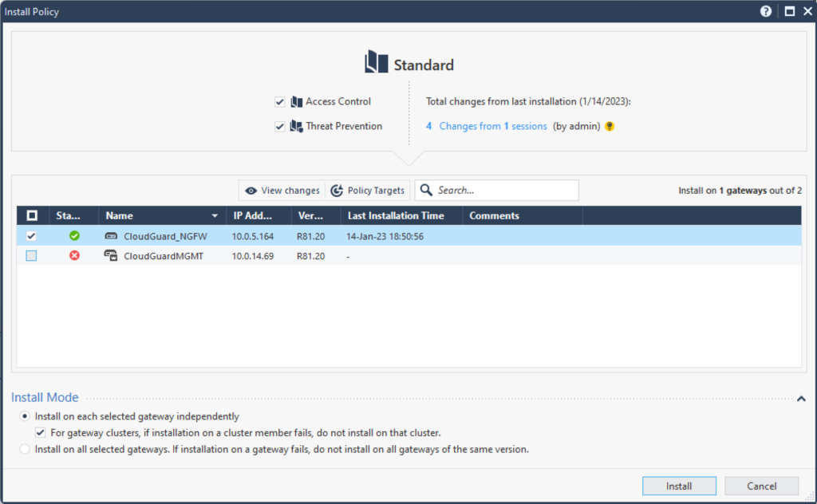Image resolution: width=817 pixels, height=504 pixels.
Task: Click the Access Control policy icon
Action: click(x=296, y=101)
